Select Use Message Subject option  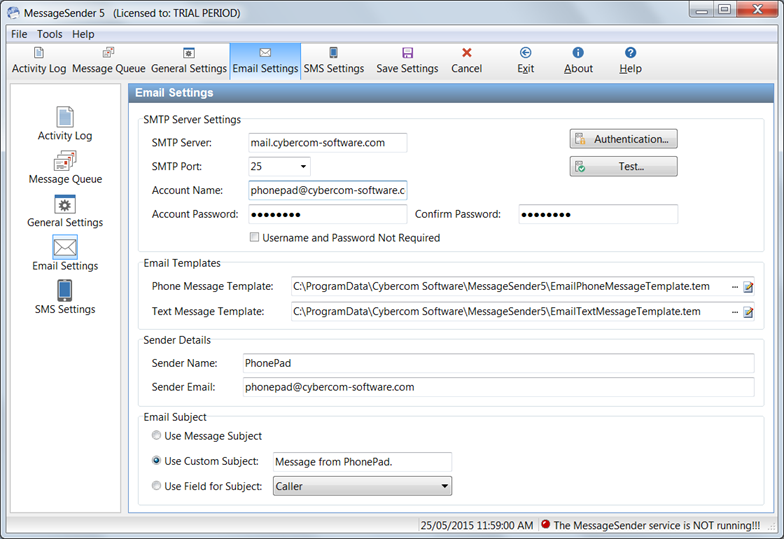pos(156,436)
